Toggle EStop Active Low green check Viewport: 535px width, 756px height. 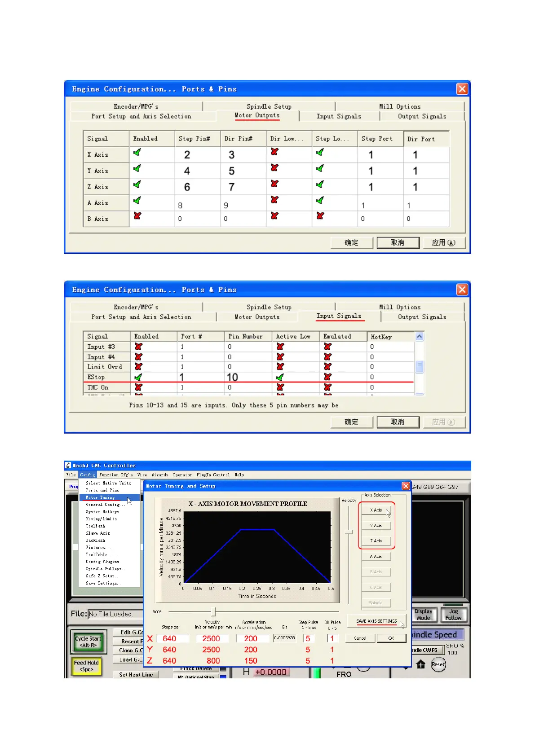(x=280, y=377)
